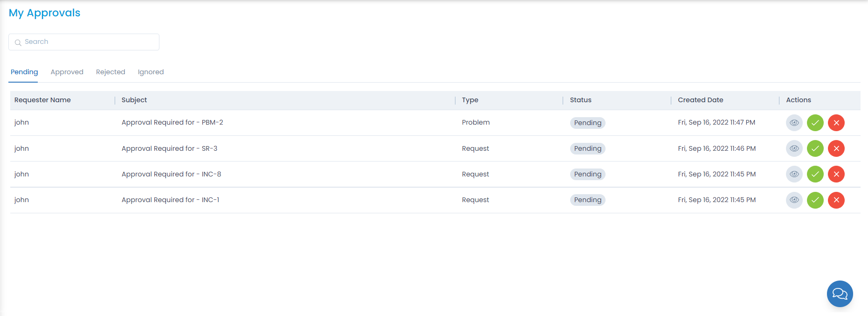Viewport: 868px width, 316px height.
Task: Select the Pending tab
Action: [x=24, y=72]
